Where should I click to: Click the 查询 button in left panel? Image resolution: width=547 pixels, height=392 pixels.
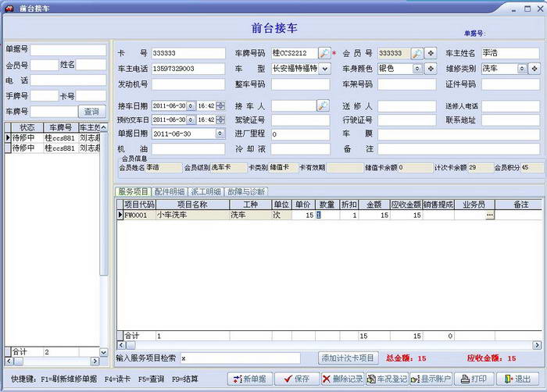[91, 112]
